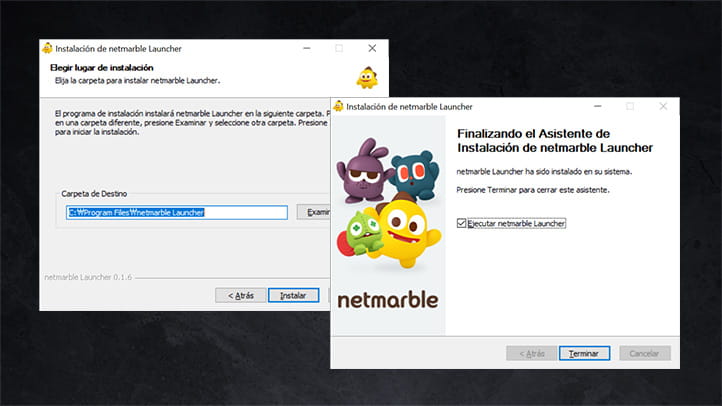Click 'netmarble Launcher 0.1.6' version text
This screenshot has height=406, width=722.
88,277
